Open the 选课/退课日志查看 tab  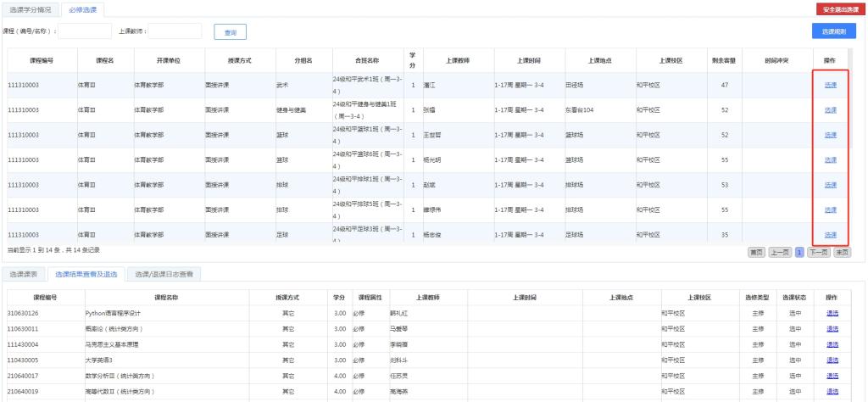(x=165, y=274)
